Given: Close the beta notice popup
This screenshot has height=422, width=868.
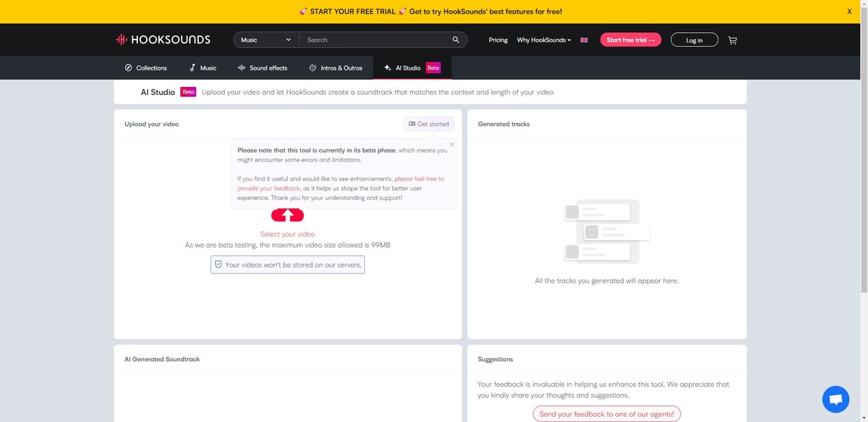Looking at the screenshot, I should (x=452, y=144).
